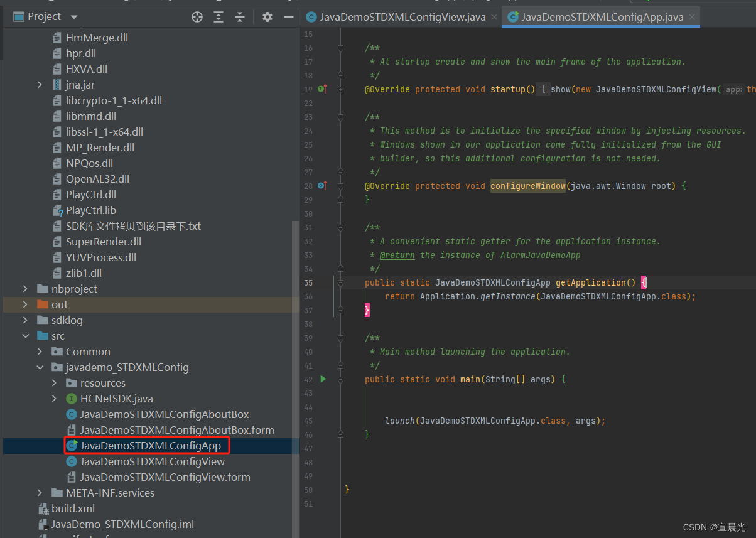Select JavaDemoSTDXMLConfigAboutBox.form file

(x=177, y=430)
